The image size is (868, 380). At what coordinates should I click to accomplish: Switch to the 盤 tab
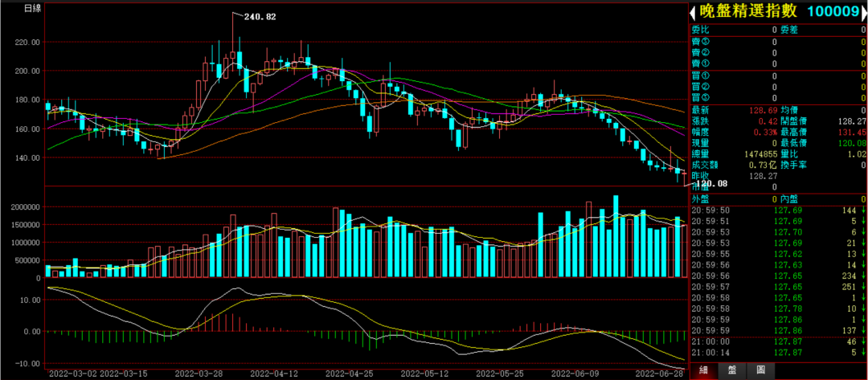[732, 370]
